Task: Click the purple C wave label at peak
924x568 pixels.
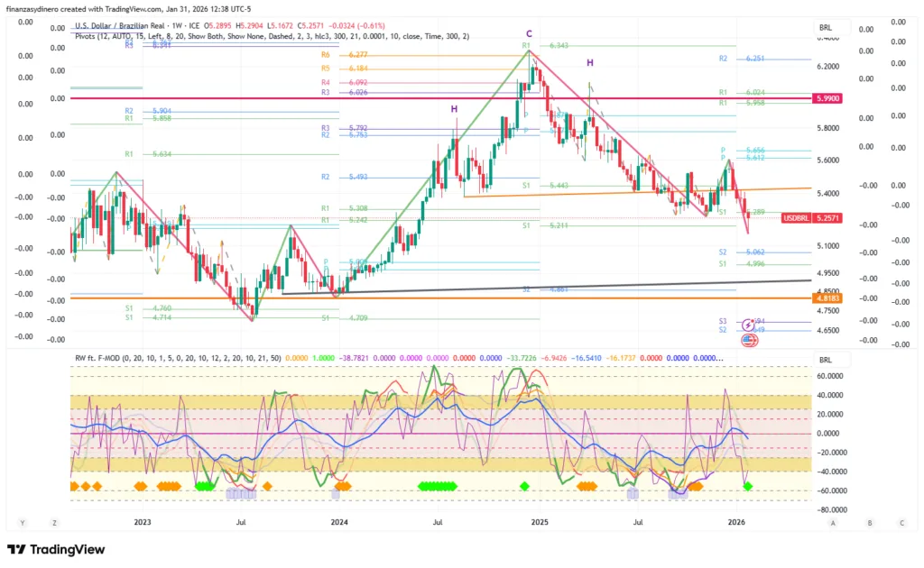Action: click(529, 33)
